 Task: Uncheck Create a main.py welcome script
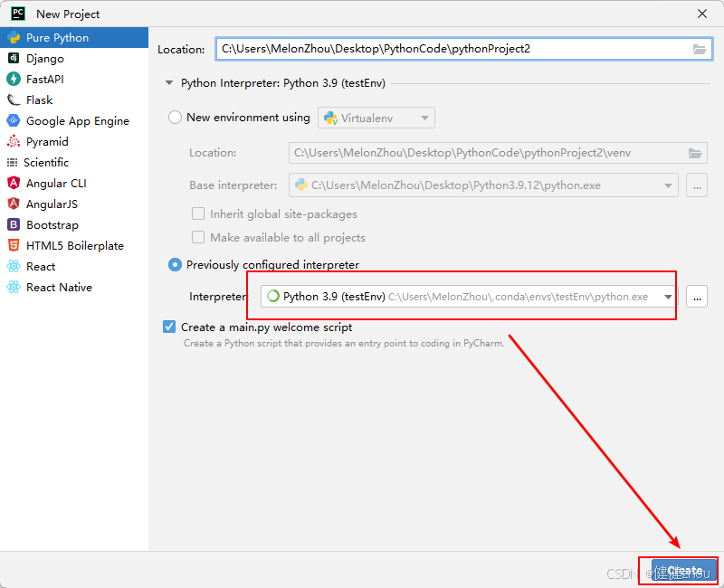pos(169,327)
